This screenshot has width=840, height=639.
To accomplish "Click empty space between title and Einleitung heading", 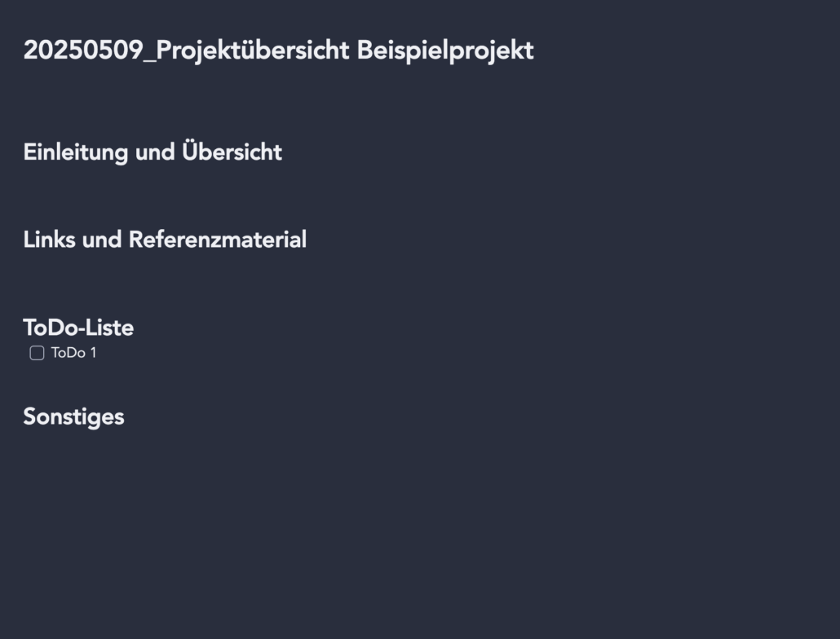I will point(420,102).
